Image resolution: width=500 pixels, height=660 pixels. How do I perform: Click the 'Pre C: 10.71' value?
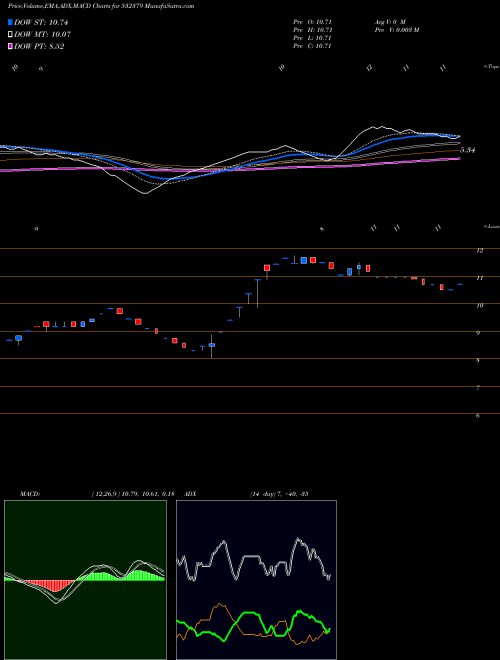313,46
